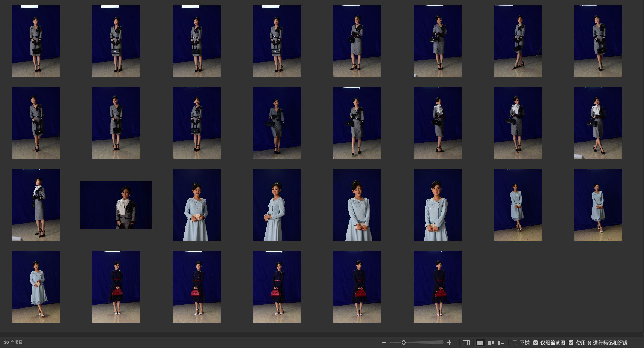Select the last thumbnail in the top row
644x348 pixels.
click(x=598, y=41)
